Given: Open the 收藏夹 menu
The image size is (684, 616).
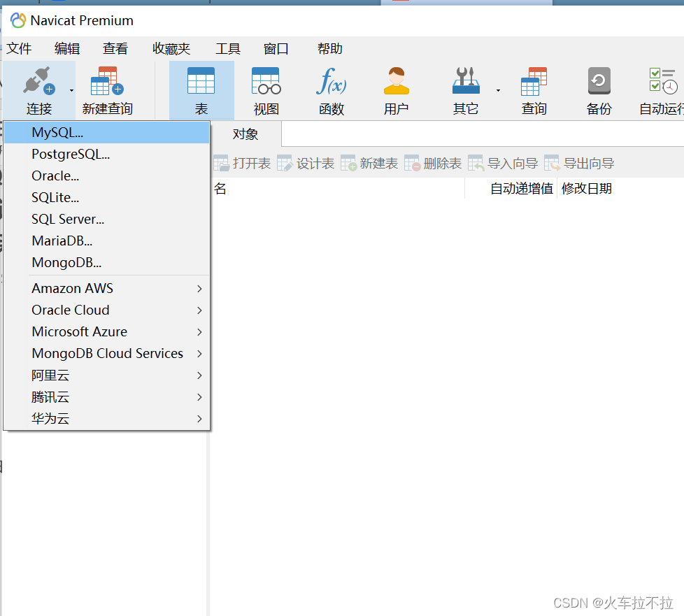Looking at the screenshot, I should 171,48.
